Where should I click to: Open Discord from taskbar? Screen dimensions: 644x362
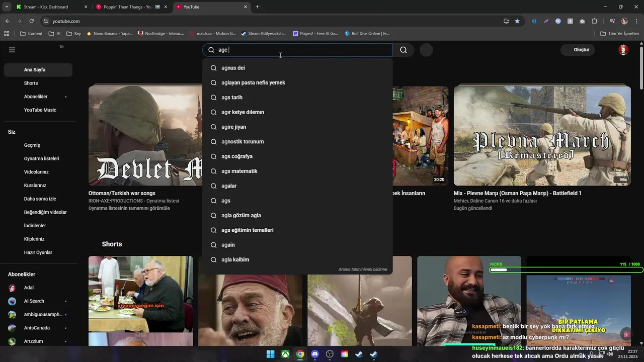[315, 354]
